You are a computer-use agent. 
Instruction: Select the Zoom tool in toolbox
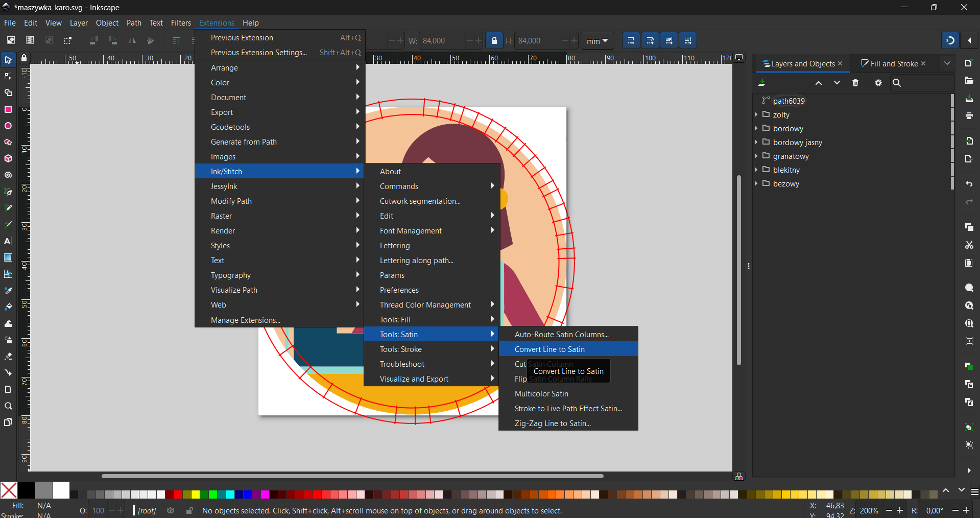tap(8, 406)
